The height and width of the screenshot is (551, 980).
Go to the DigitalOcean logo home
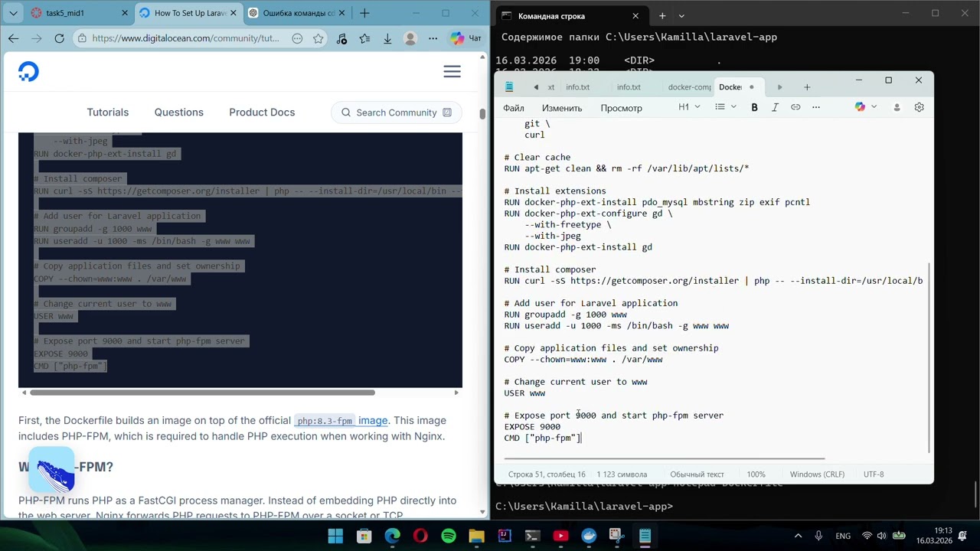[x=28, y=72]
